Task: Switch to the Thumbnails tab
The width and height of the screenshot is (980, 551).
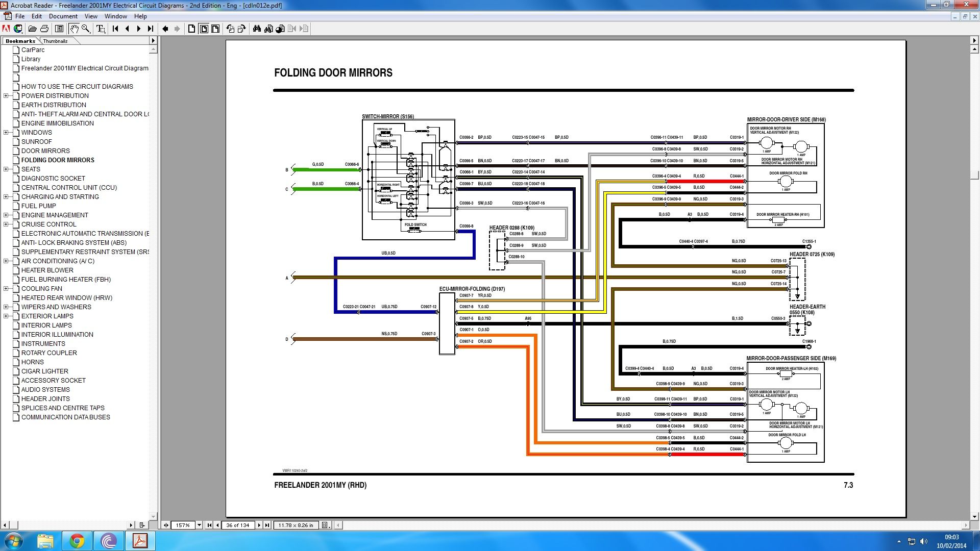Action: [x=55, y=41]
